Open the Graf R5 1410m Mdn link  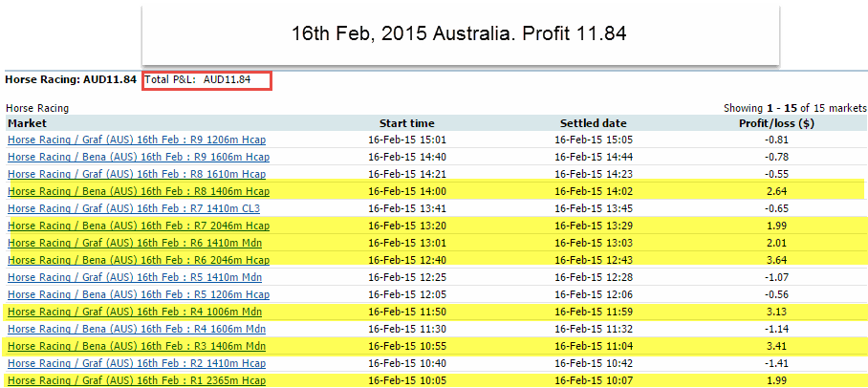135,277
